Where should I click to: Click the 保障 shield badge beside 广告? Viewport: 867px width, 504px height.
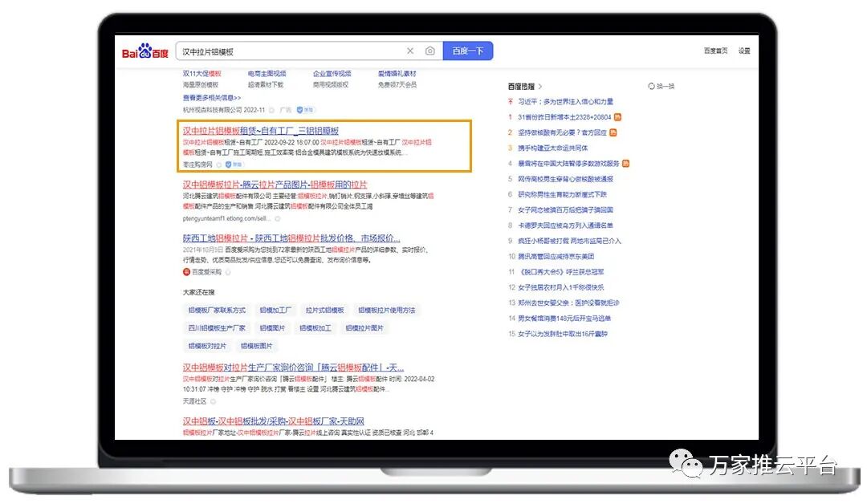click(305, 110)
